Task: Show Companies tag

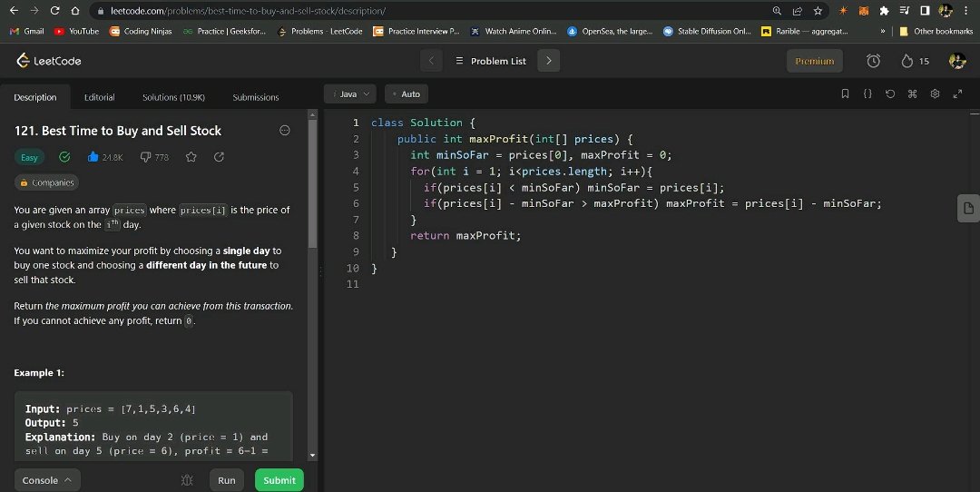Action: (x=47, y=182)
